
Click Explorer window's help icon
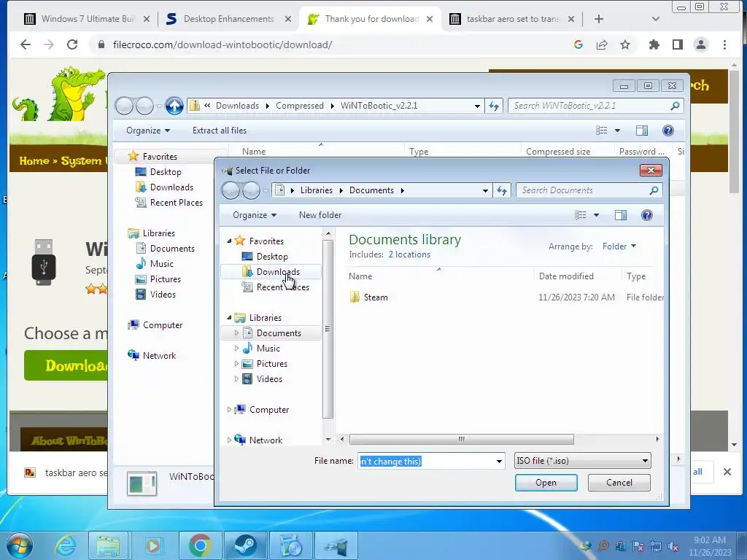[x=668, y=131]
